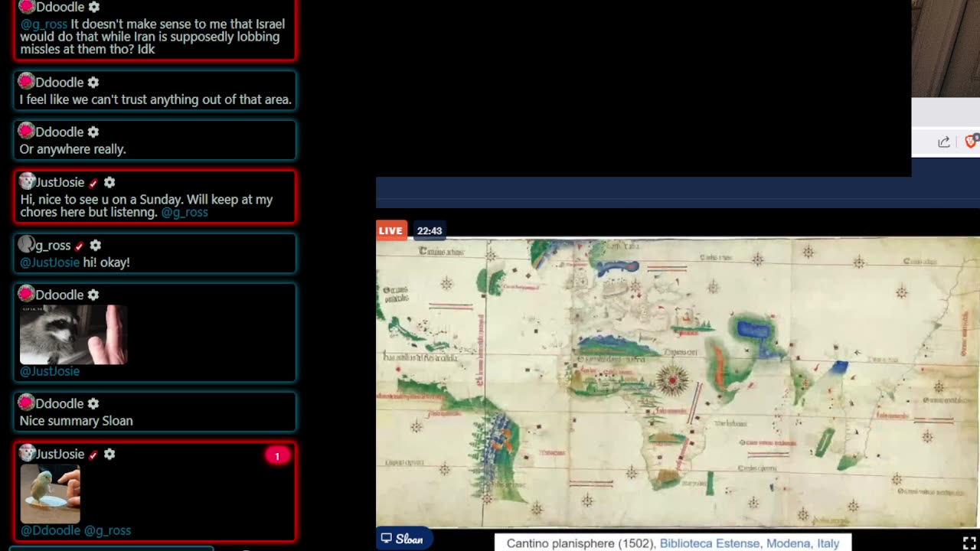Image resolution: width=980 pixels, height=551 pixels.
Task: Open gear on "Nice summary Sloan" message
Action: [93, 404]
